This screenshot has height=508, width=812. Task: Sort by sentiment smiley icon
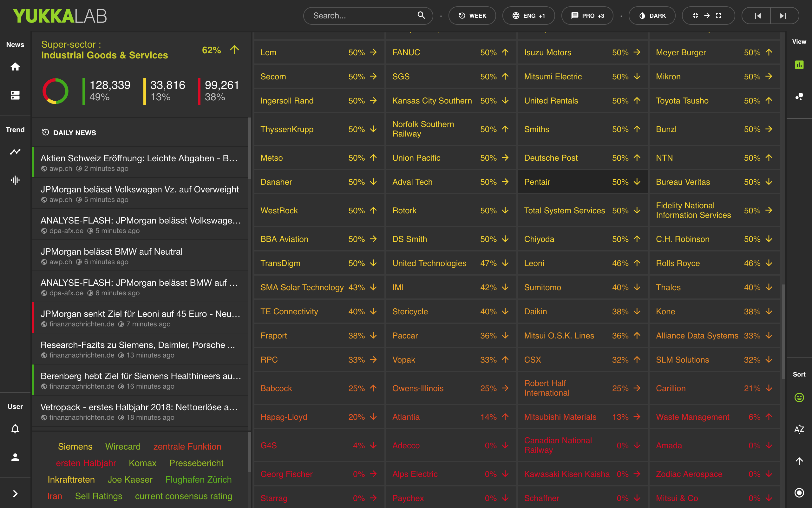pyautogui.click(x=799, y=398)
